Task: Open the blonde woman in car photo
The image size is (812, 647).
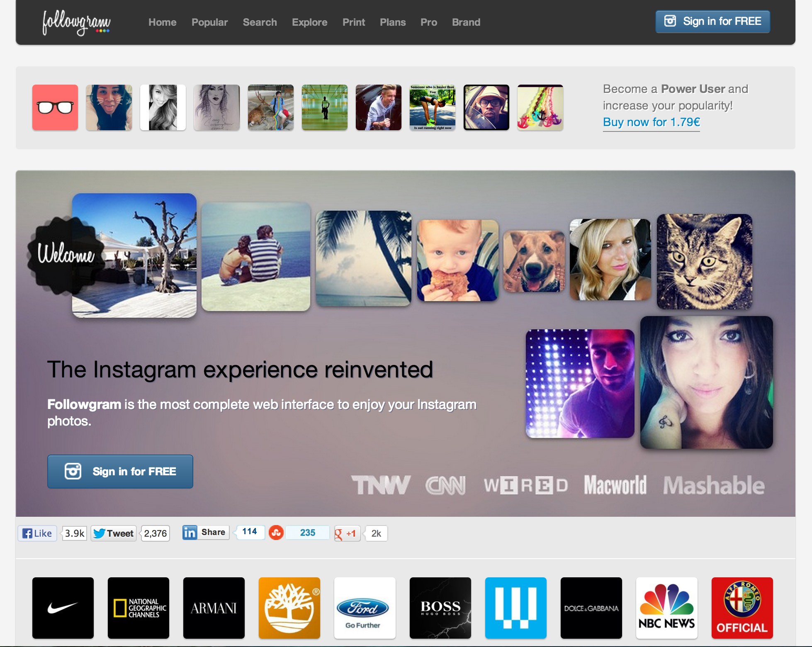Action: coord(610,260)
